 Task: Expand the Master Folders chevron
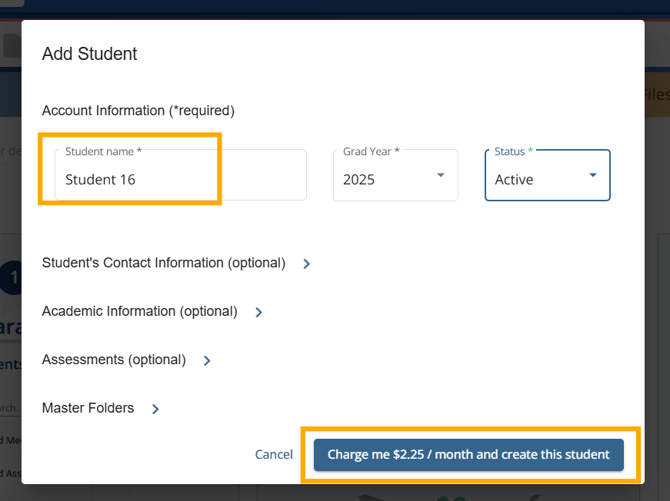pos(156,409)
